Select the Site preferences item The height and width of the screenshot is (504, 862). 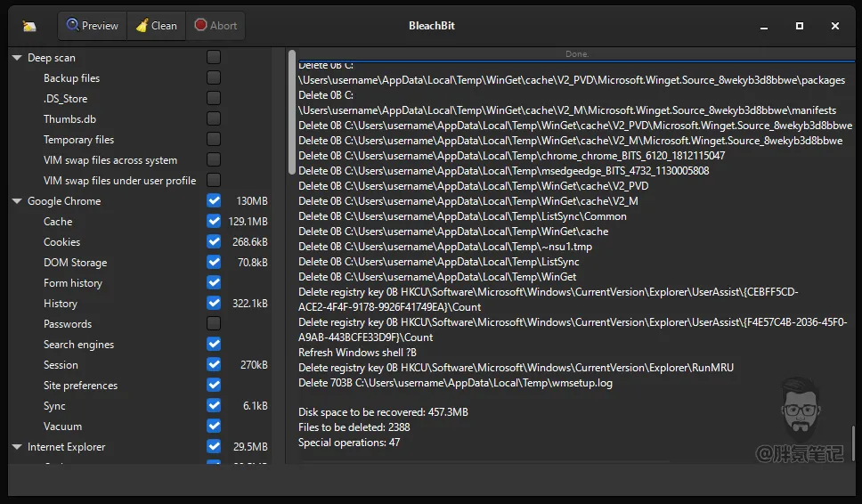80,386
